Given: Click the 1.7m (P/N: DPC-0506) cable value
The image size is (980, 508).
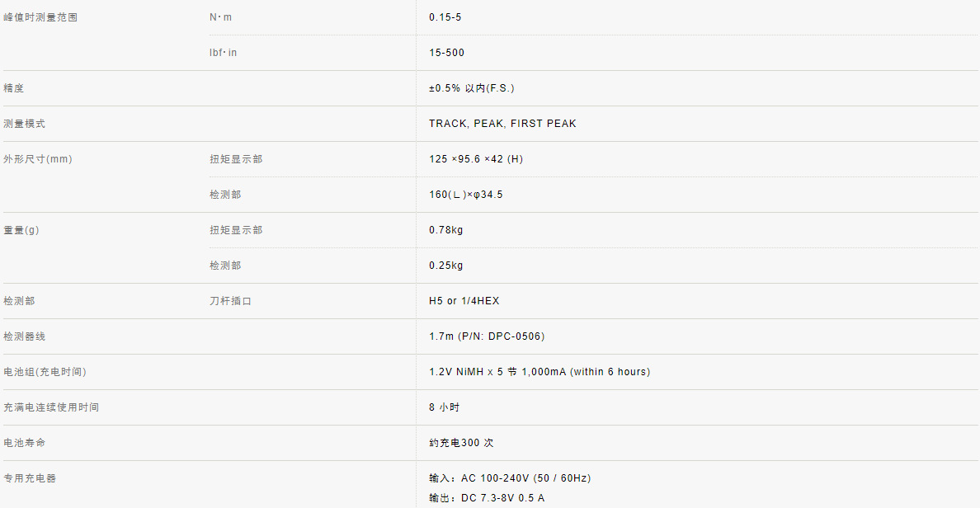Looking at the screenshot, I should point(487,336).
